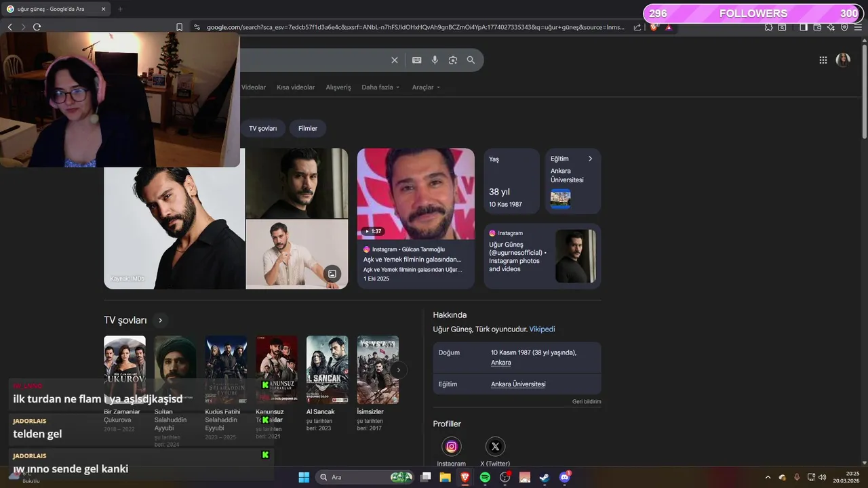Submit search with the magnifier icon
Viewport: 868px width, 488px height.
click(x=471, y=60)
